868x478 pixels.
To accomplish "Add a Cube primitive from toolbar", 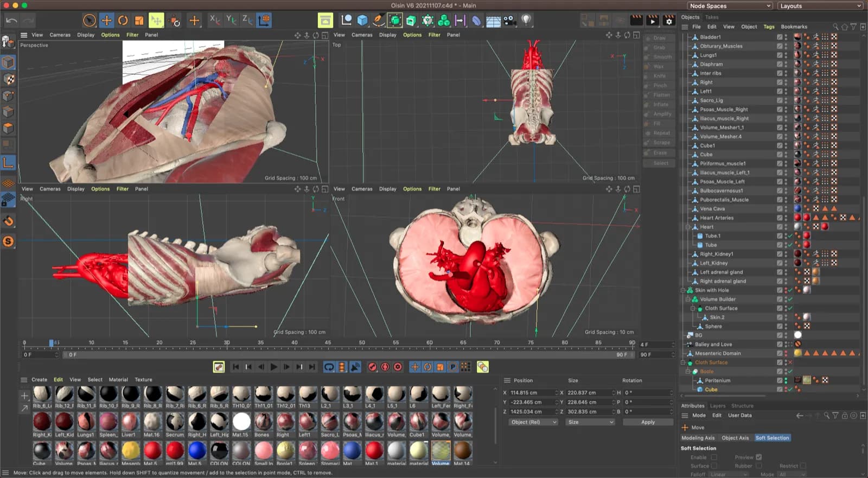I will (x=362, y=21).
